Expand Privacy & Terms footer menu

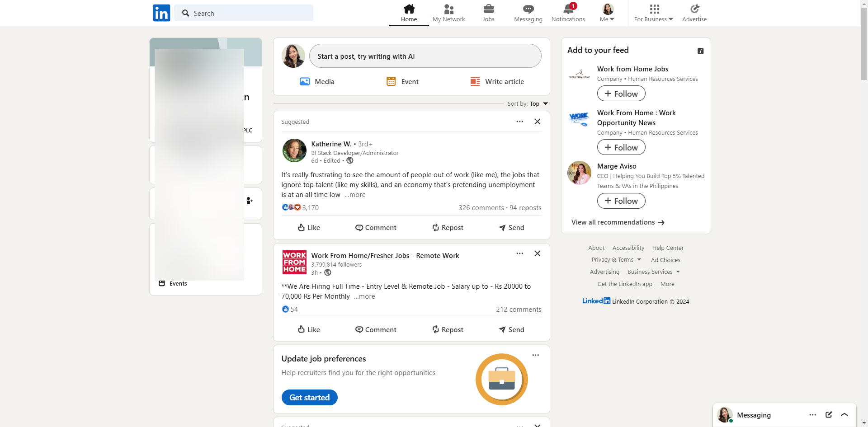(616, 260)
